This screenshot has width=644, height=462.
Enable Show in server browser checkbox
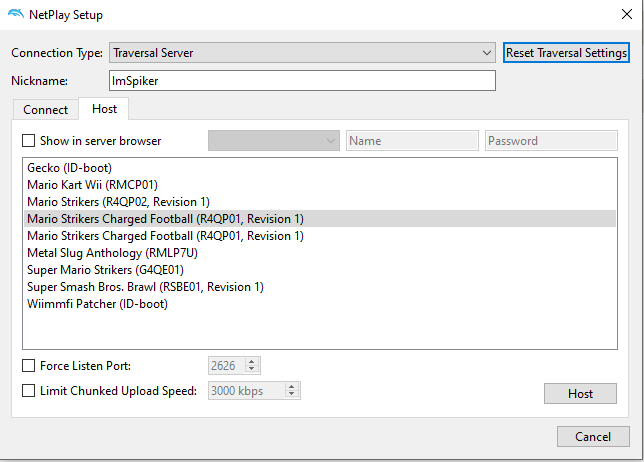[28, 140]
